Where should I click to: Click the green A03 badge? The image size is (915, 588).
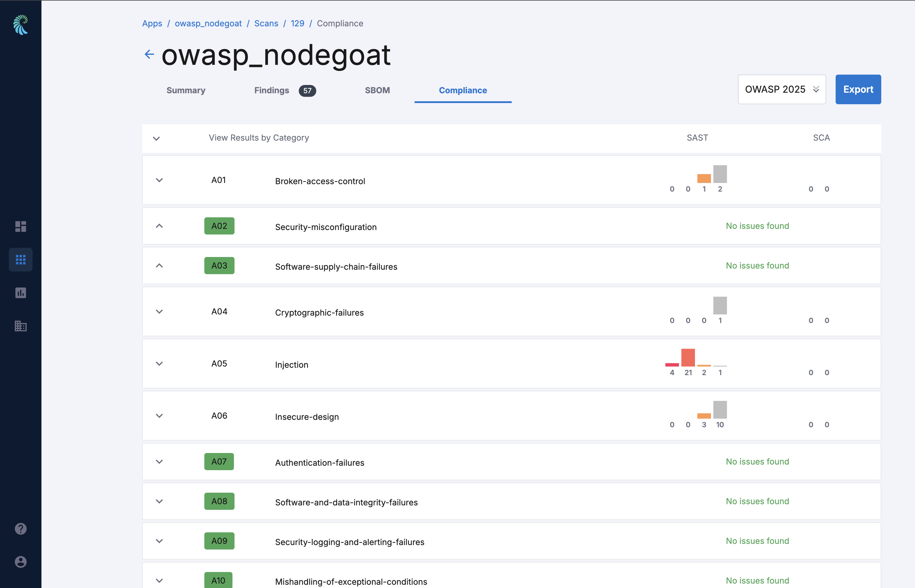(x=219, y=266)
